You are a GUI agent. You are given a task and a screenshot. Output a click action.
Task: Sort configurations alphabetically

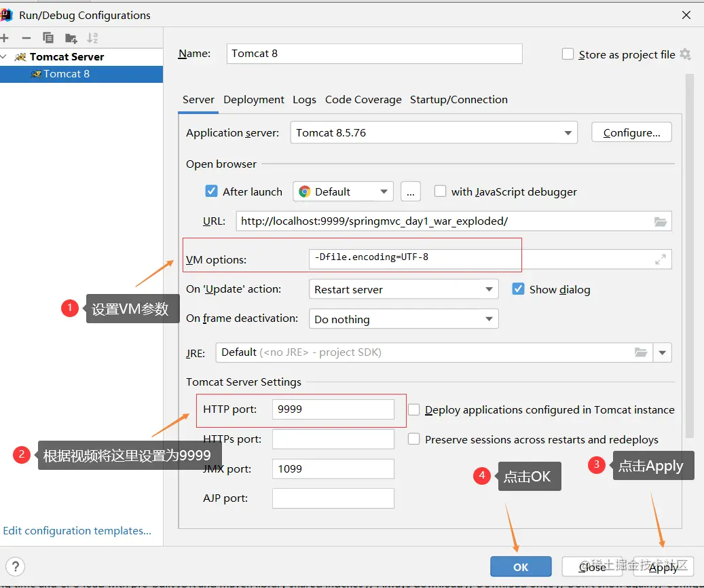click(x=92, y=38)
